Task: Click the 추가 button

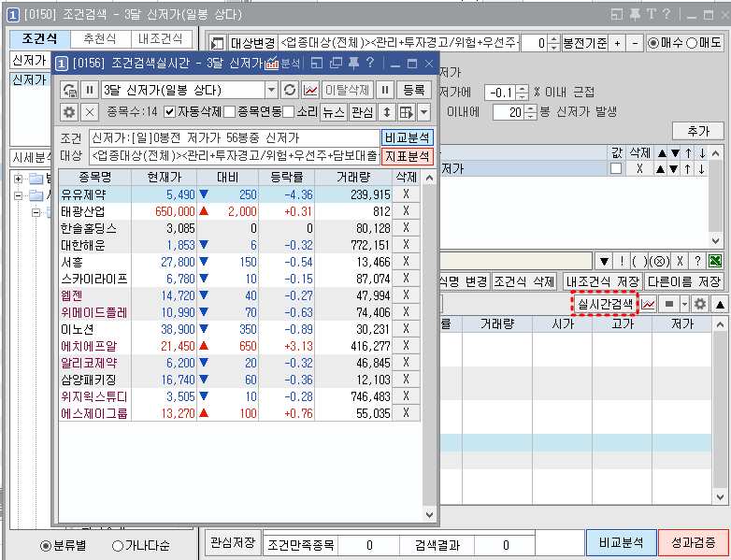Action: [698, 131]
